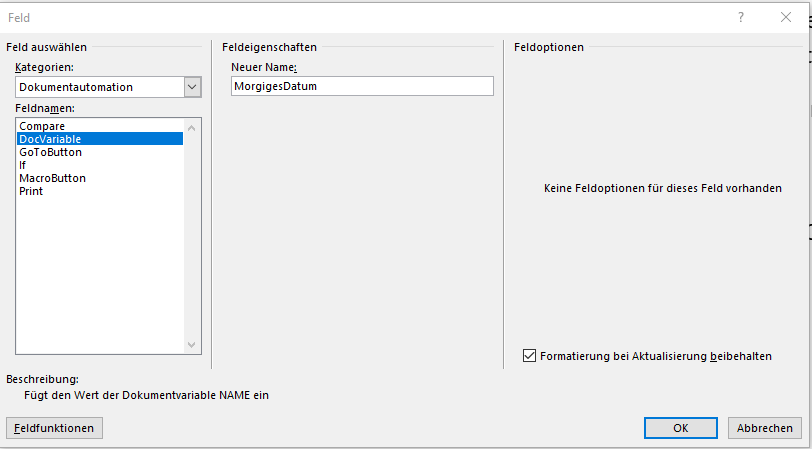Select Compare in the Feldnamen list

[x=41, y=126]
